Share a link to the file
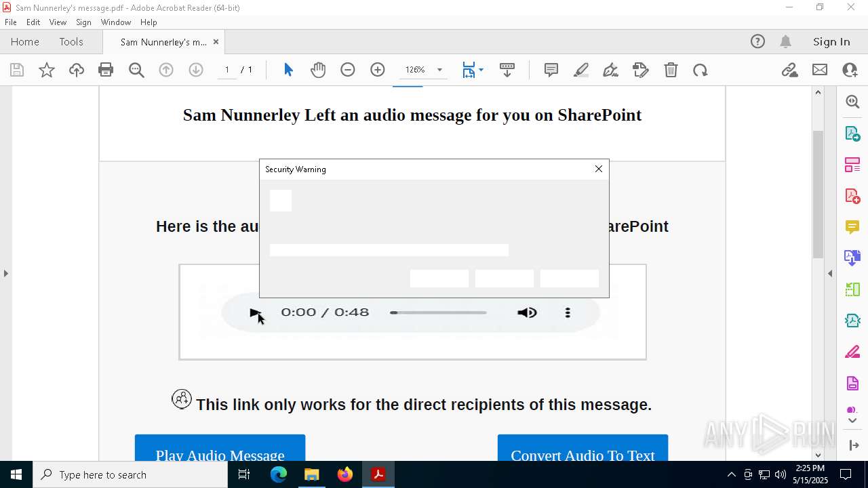The image size is (868, 488). [x=790, y=70]
